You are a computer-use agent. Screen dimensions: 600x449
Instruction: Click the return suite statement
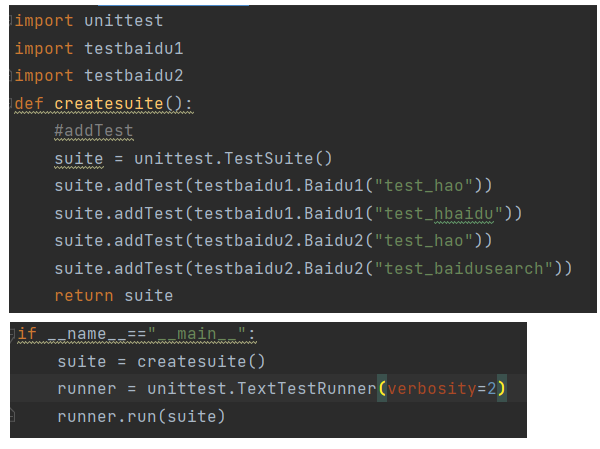[114, 296]
